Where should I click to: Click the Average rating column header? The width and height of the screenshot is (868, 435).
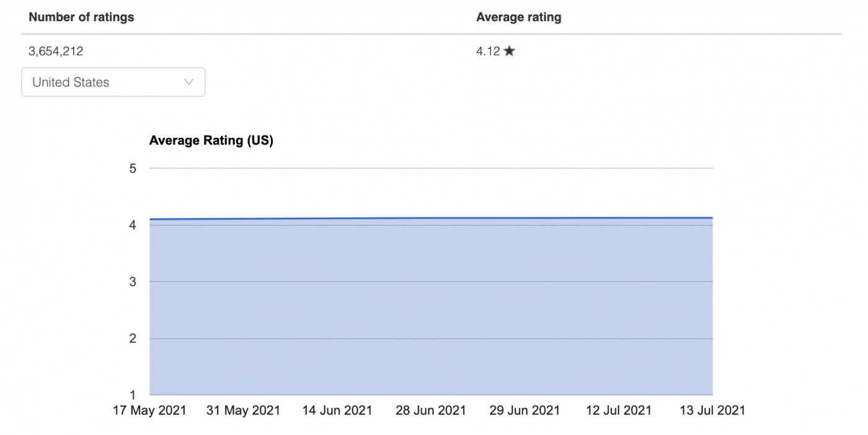[519, 17]
